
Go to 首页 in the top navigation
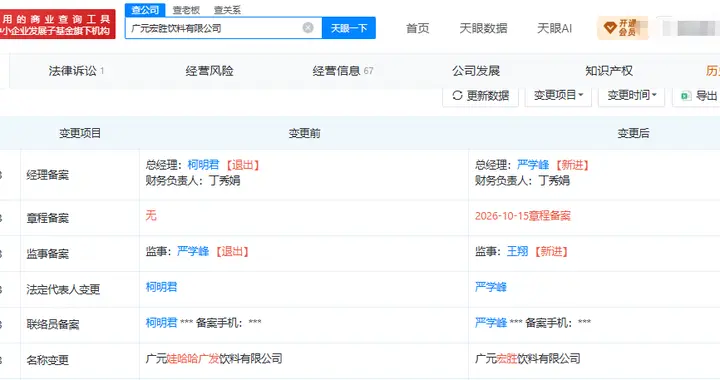click(417, 28)
